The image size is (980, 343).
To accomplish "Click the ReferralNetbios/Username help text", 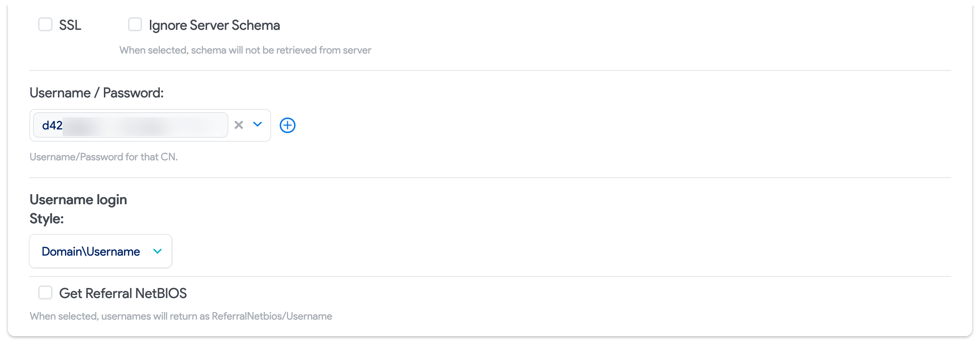I will (181, 316).
